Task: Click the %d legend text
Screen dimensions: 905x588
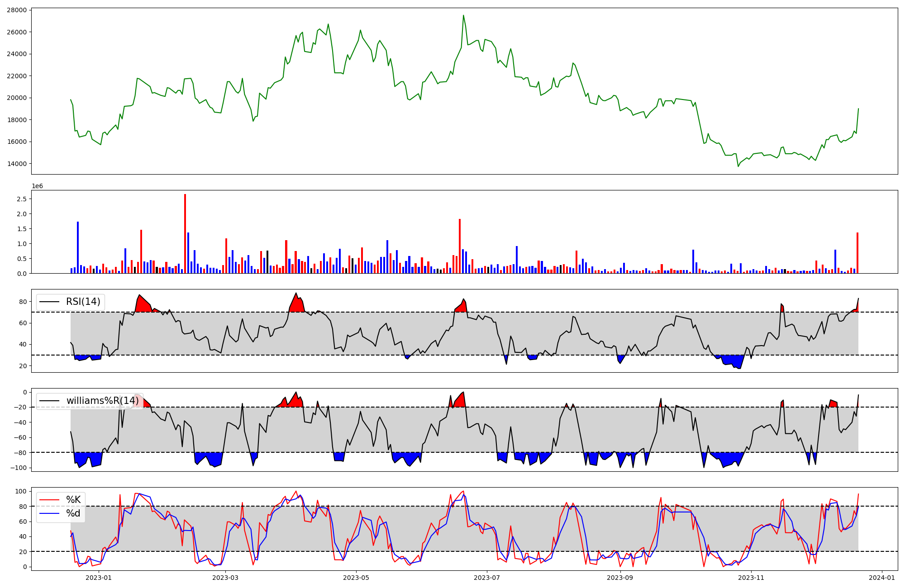Action: pos(73,513)
